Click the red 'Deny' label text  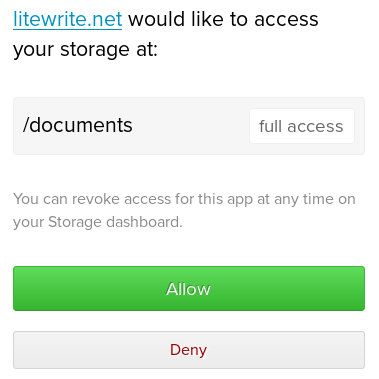[189, 350]
